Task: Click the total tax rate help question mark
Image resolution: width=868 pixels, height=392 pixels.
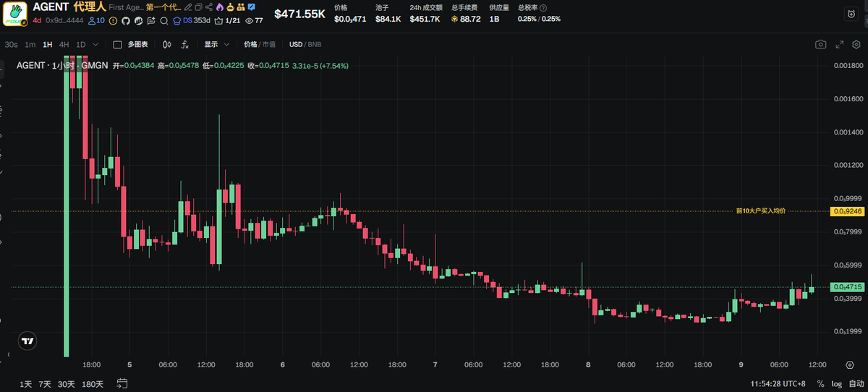Action: pos(543,7)
